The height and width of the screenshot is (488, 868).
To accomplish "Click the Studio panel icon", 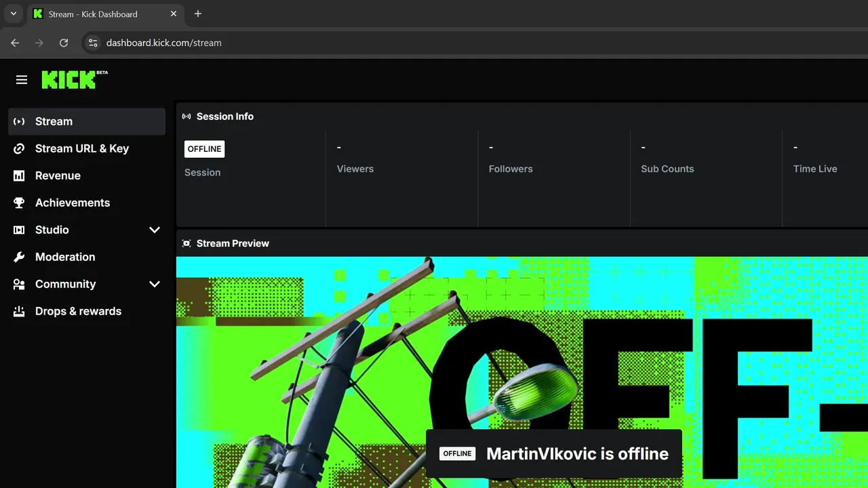I will (x=19, y=230).
